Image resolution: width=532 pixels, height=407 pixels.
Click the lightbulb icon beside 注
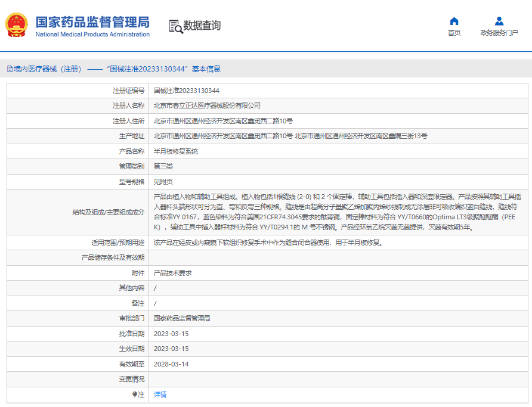point(135,394)
